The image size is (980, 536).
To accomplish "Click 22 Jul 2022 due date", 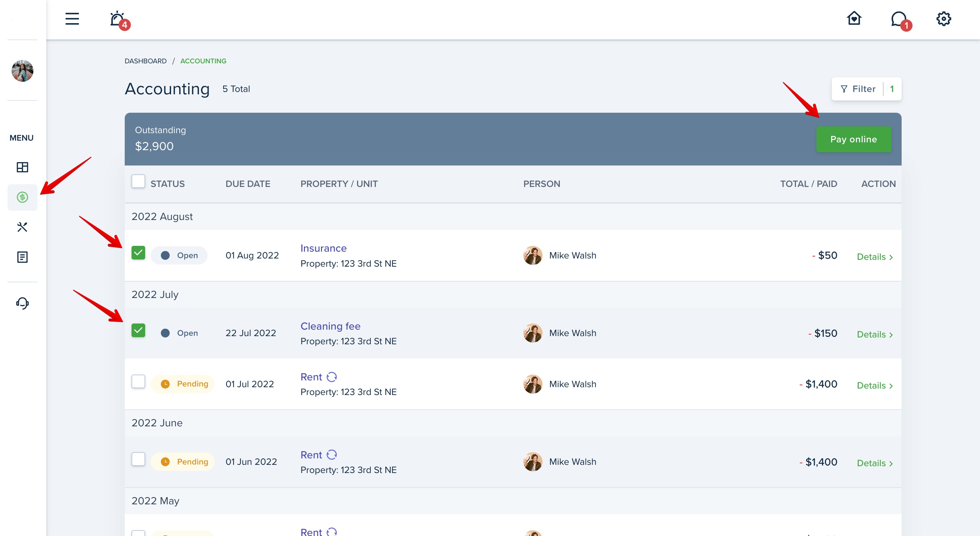I will click(250, 333).
